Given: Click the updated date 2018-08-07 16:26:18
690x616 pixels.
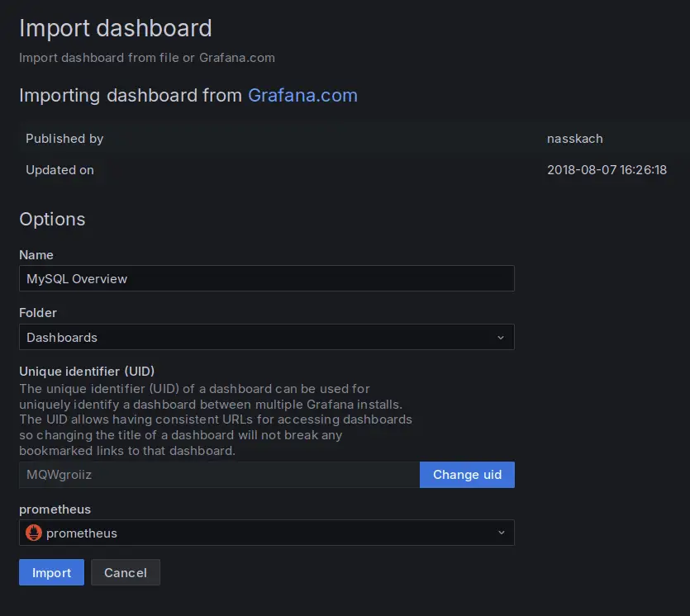Looking at the screenshot, I should tap(607, 170).
